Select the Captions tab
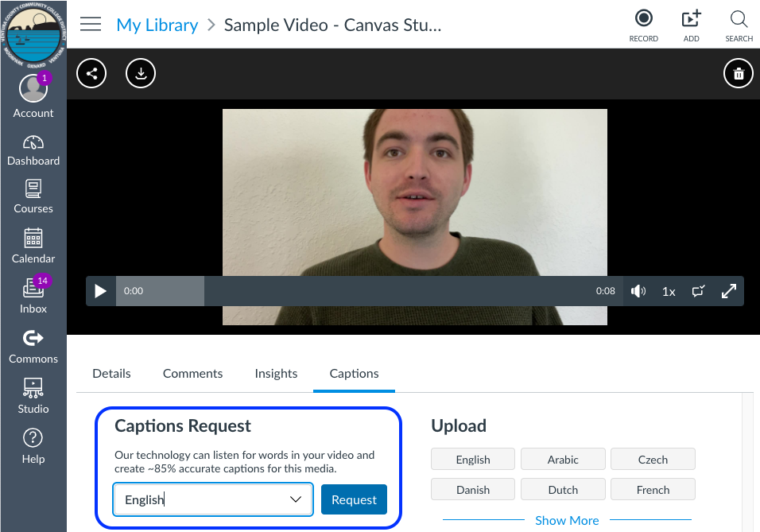Viewport: 760px width, 532px height. (354, 374)
